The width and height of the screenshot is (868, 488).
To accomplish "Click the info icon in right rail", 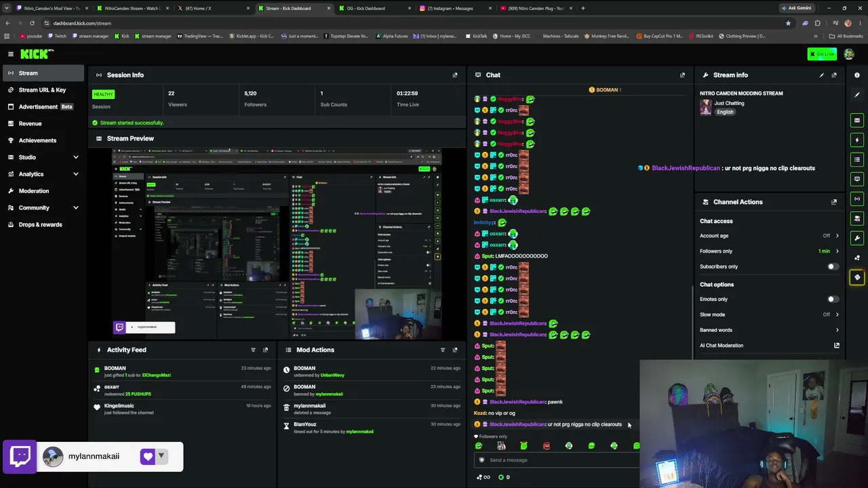I will point(857,75).
